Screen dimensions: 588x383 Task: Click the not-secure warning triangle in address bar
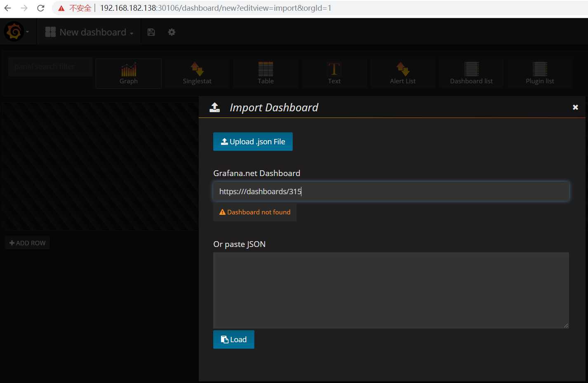click(61, 8)
